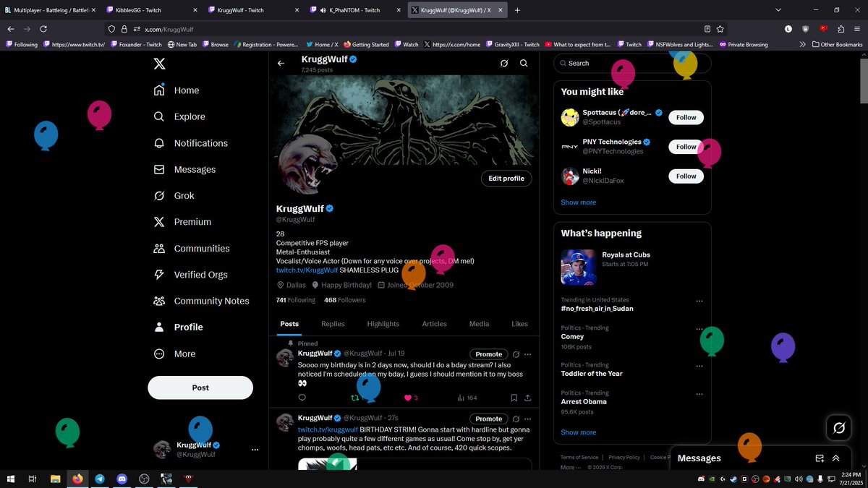Open more options on BIRTHDAY STRIM post
Viewport: 868px width, 488px height.
click(528, 419)
